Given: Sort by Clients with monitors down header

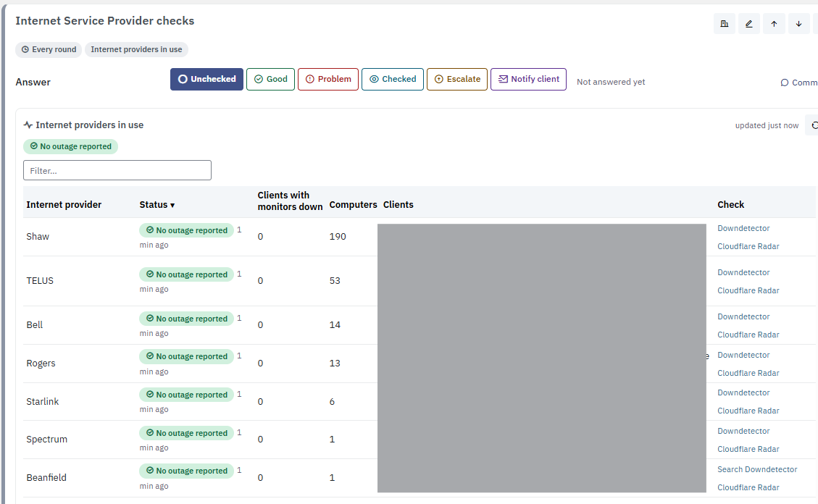Looking at the screenshot, I should pyautogui.click(x=290, y=201).
